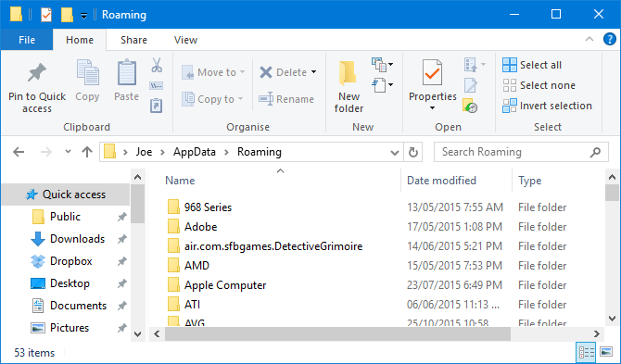This screenshot has width=621, height=364.
Task: Open the Easy access dropdown icon
Action: point(382,84)
